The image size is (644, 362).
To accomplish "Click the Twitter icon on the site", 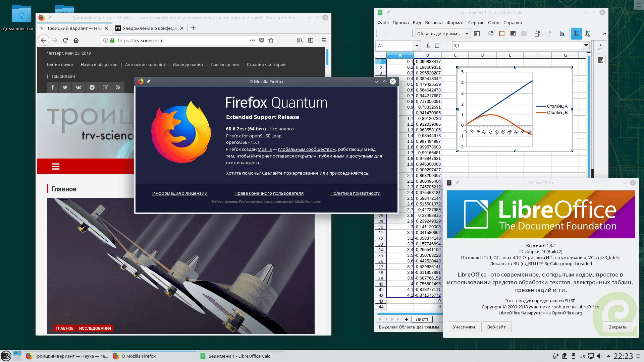I will click(65, 87).
